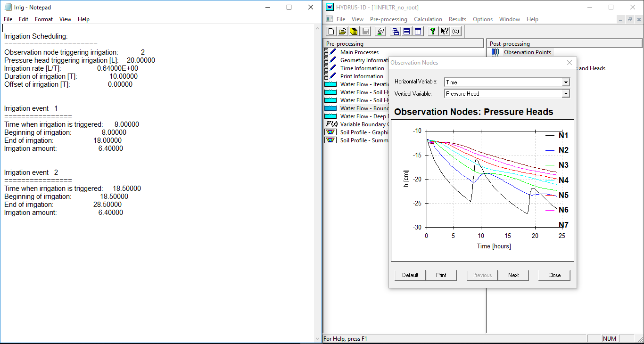Open the Calculation menu

(x=428, y=19)
